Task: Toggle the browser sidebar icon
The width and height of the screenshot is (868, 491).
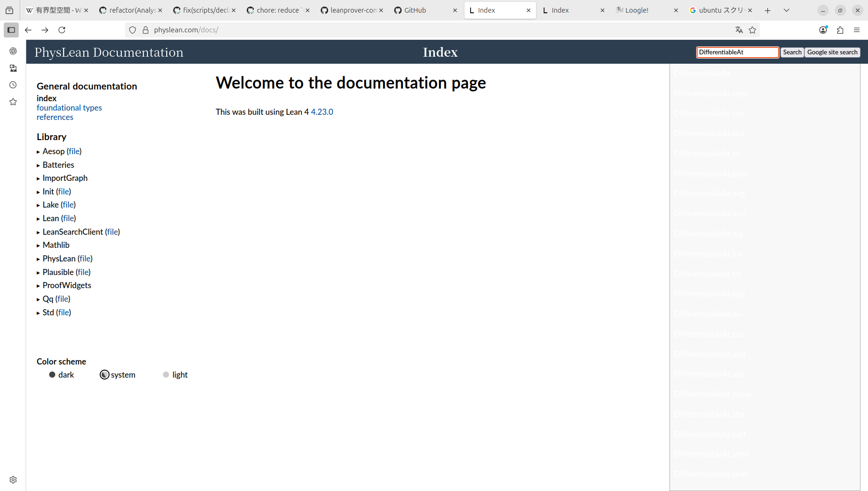Action: pyautogui.click(x=11, y=30)
